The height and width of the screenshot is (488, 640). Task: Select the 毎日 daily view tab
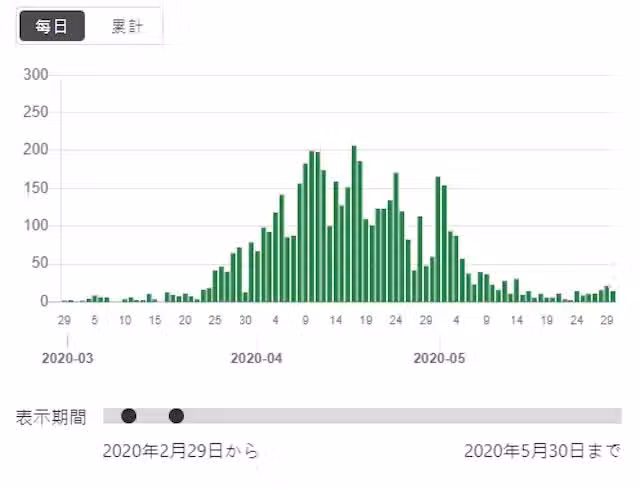(51, 27)
